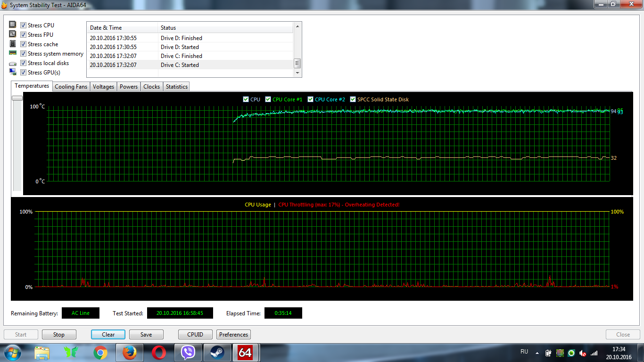This screenshot has width=644, height=362.
Task: Switch to Powers tab
Action: (128, 87)
